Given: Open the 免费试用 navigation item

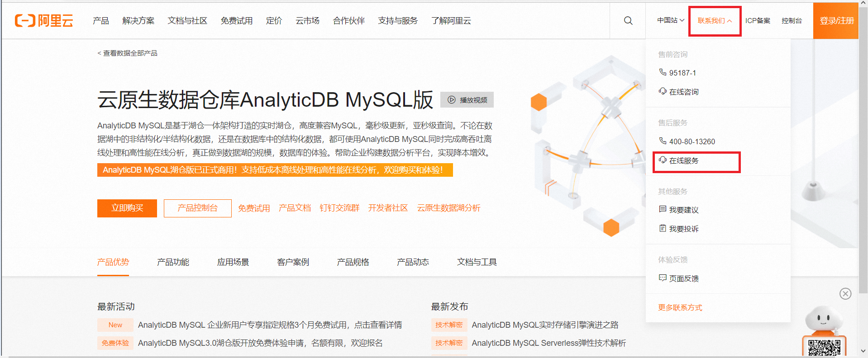Looking at the screenshot, I should point(237,21).
